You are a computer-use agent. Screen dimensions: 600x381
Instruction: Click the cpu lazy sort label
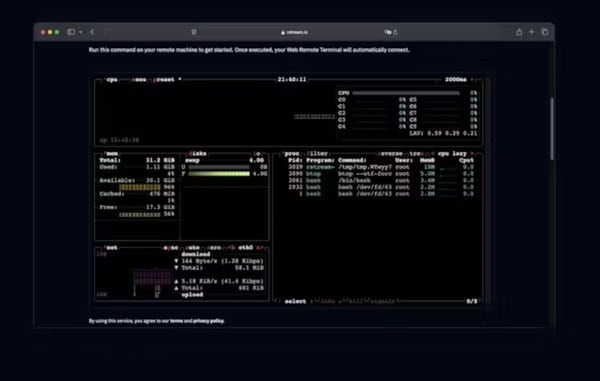[x=452, y=153]
